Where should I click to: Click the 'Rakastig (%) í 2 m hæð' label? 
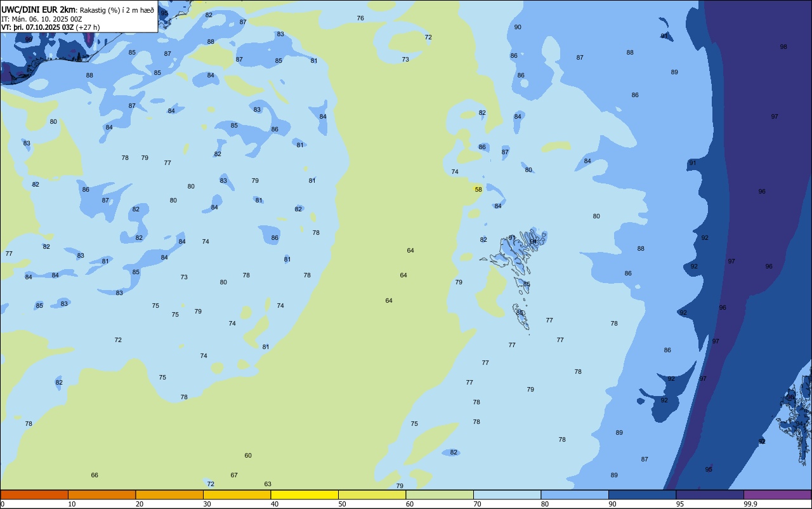point(117,10)
